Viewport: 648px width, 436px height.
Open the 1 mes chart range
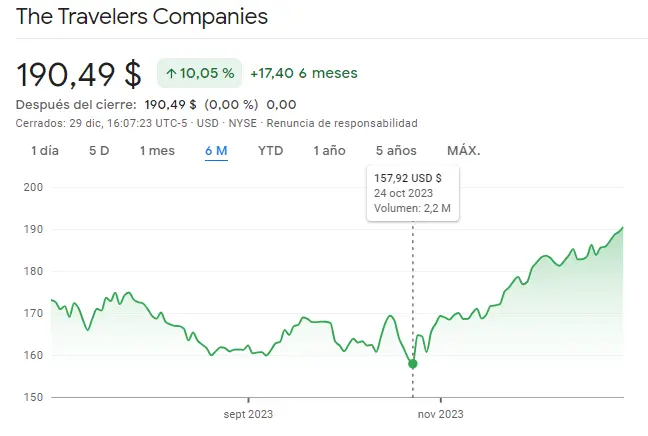[x=157, y=151]
